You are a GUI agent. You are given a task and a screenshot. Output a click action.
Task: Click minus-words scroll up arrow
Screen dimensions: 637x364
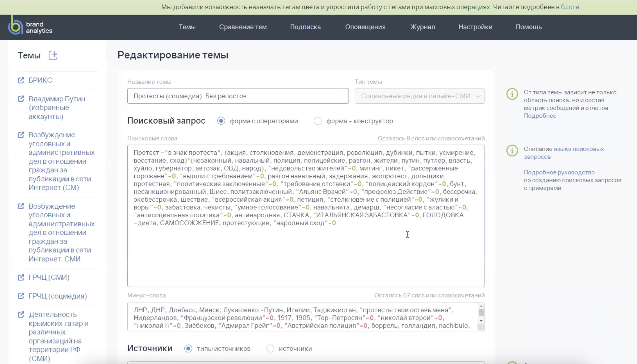[481, 306]
